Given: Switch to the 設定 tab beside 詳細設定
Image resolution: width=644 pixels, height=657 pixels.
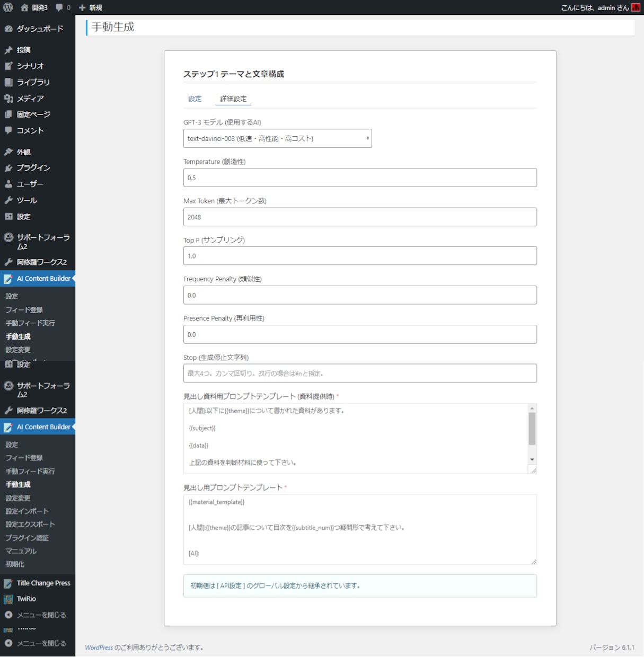Looking at the screenshot, I should 195,99.
